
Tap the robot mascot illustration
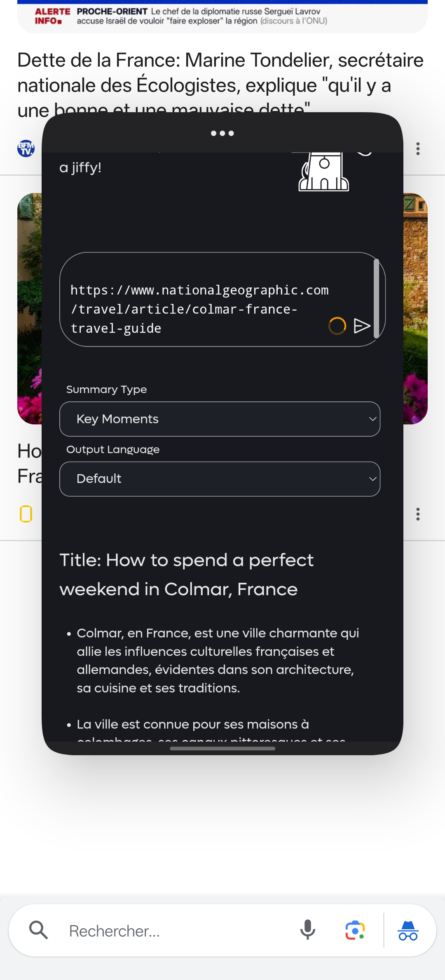pos(324,172)
